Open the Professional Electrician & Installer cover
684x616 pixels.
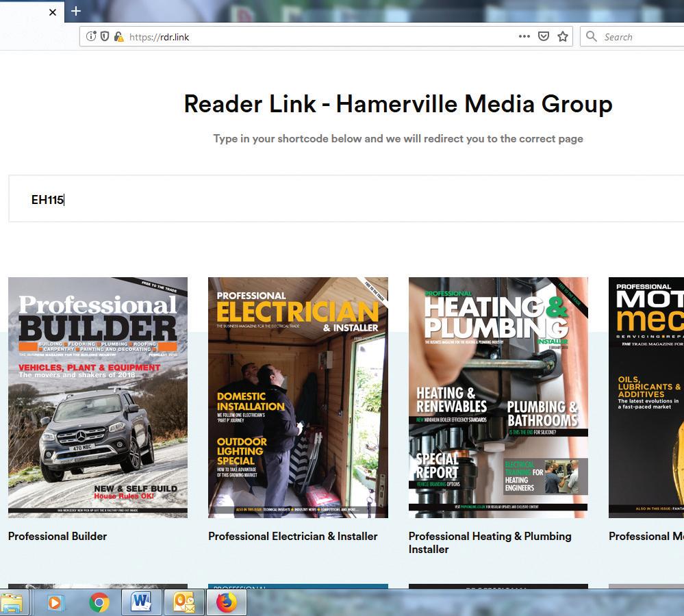tap(298, 398)
